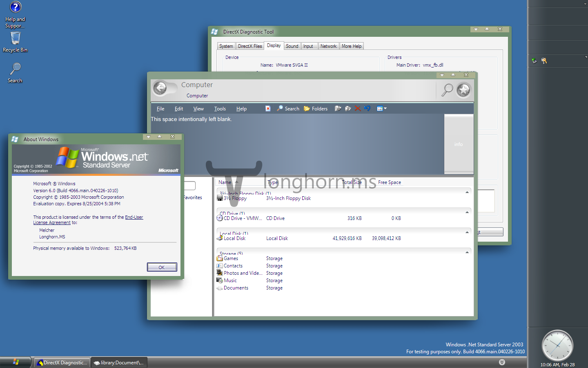Viewport: 588px width, 368px height.
Task: Click the Copy To folder toolbar icon
Action: [348, 108]
